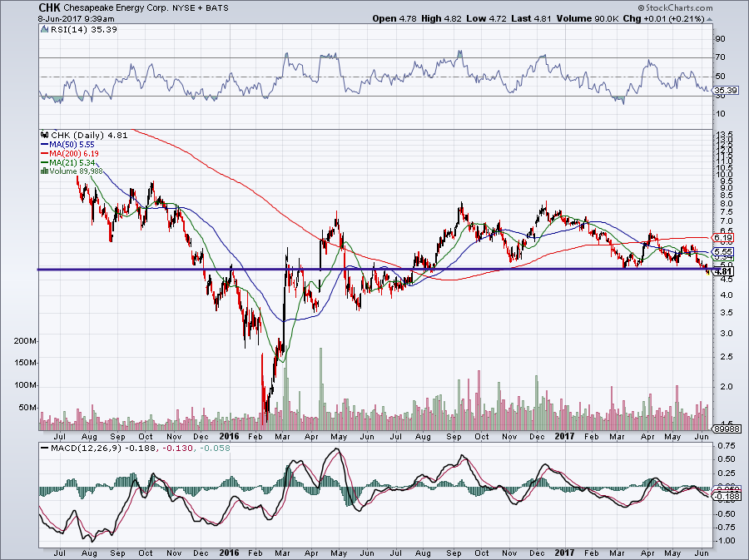This screenshot has width=749, height=560.
Task: Select the CHK ticker symbol in the header
Action: tap(50, 7)
